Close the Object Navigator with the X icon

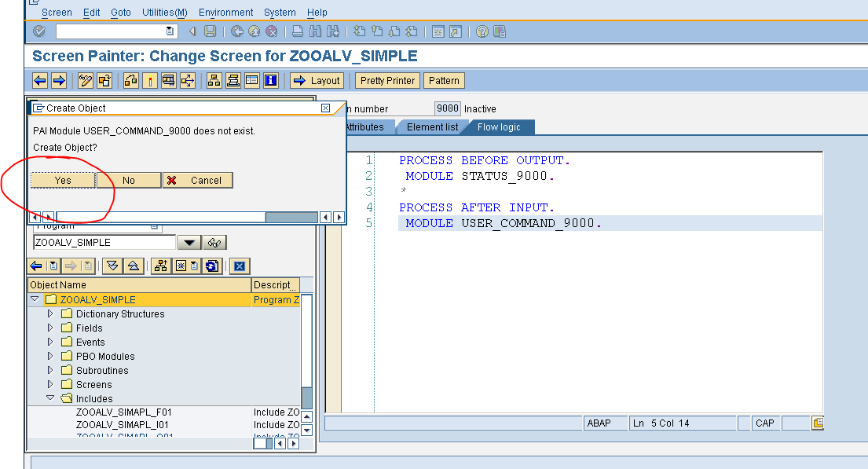coord(240,266)
